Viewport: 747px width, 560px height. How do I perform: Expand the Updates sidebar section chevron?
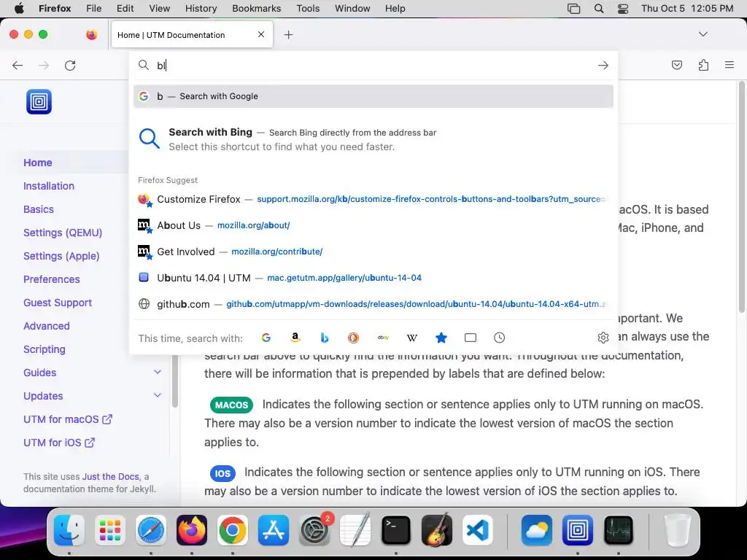point(158,395)
